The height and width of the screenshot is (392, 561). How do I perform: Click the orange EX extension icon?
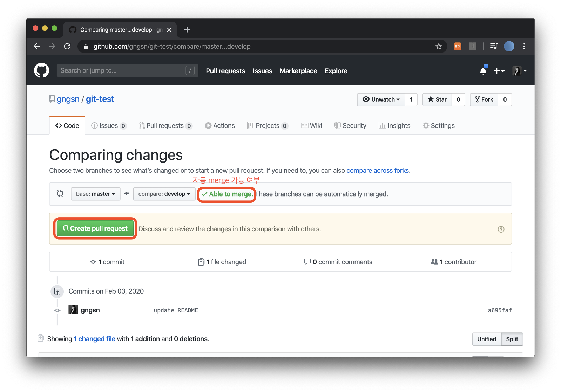[x=458, y=46]
